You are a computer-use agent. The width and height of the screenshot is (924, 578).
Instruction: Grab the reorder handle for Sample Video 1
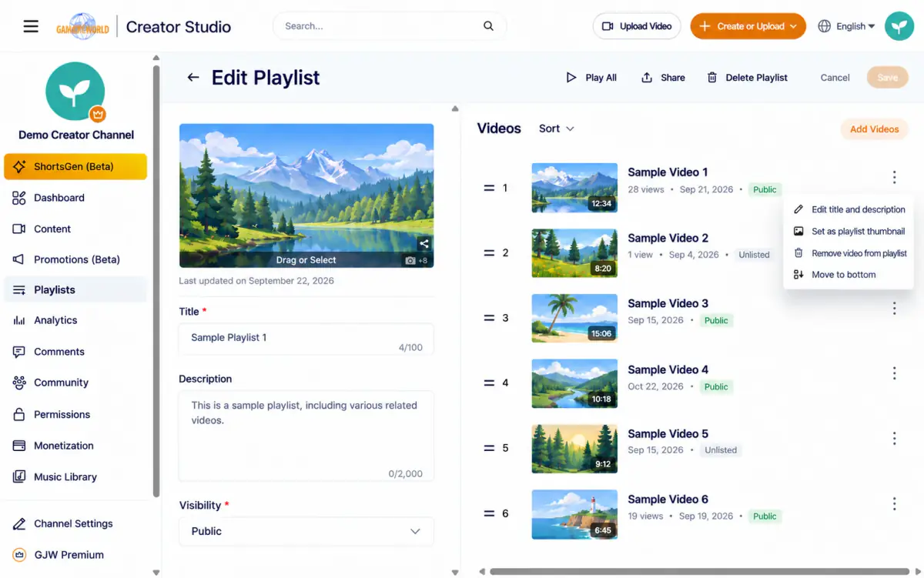pyautogui.click(x=488, y=188)
